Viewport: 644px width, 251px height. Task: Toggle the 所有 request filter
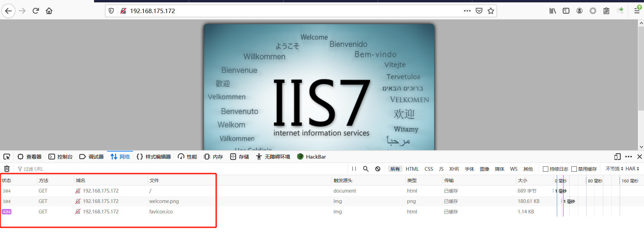pos(395,169)
